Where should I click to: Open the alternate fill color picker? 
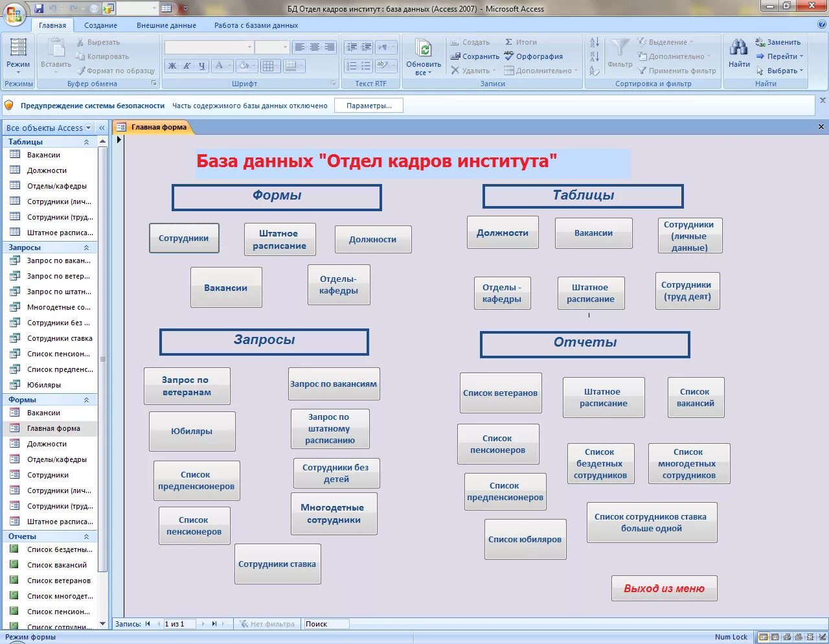[x=293, y=65]
